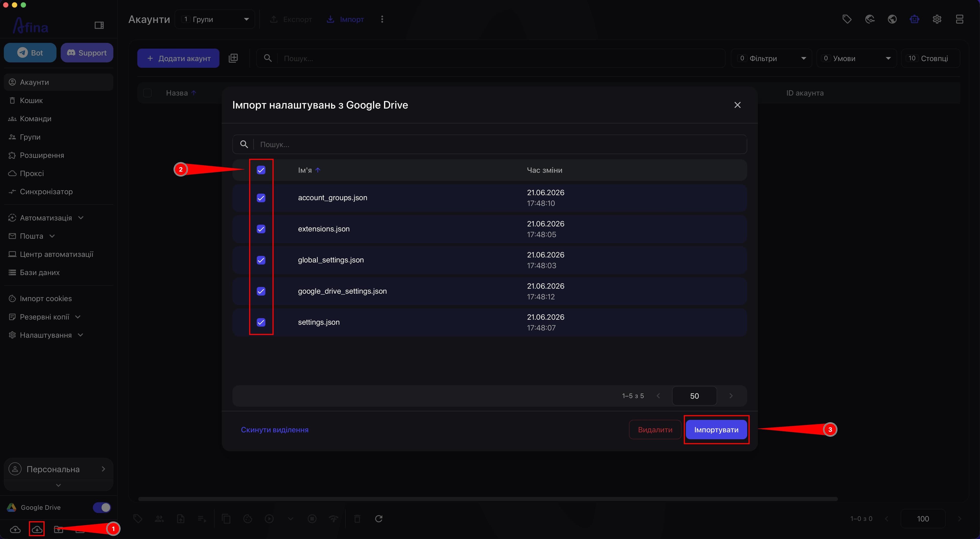Click the bulk add accounts icon
The height and width of the screenshot is (539, 980).
point(233,58)
